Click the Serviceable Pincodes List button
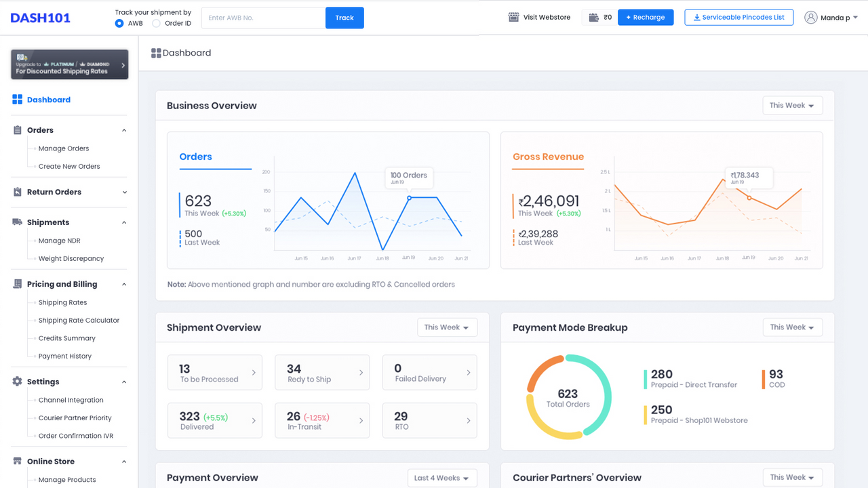 738,17
